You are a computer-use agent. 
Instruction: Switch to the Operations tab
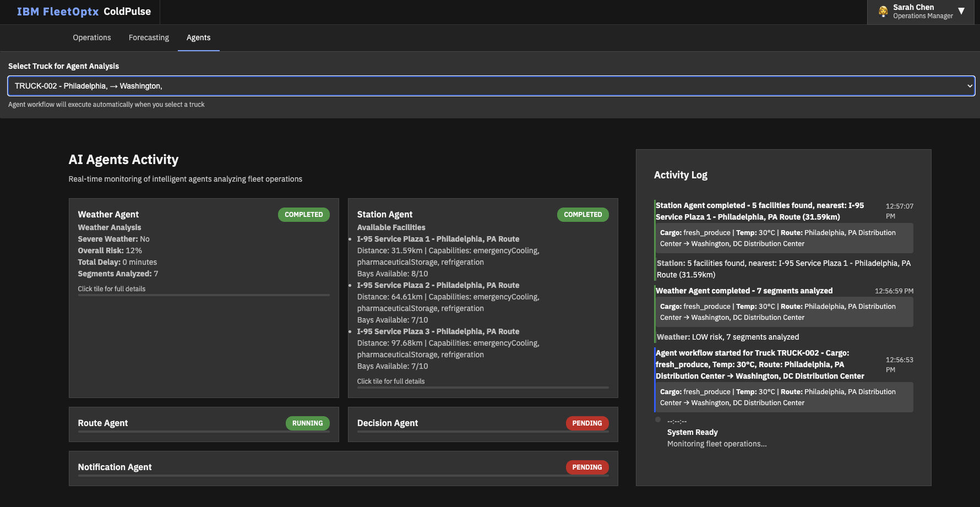click(x=92, y=37)
